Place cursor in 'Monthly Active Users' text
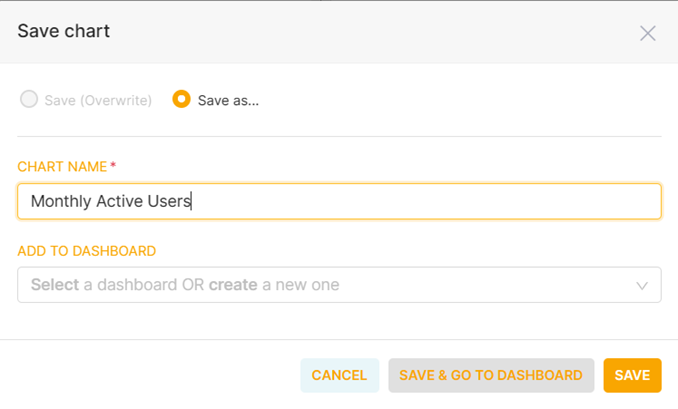This screenshot has width=678, height=409. 111,201
